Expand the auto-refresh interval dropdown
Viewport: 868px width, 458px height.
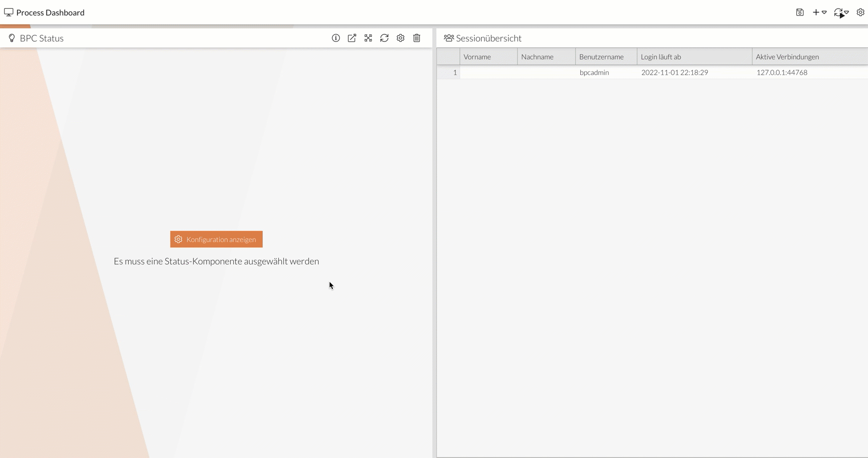click(x=848, y=13)
